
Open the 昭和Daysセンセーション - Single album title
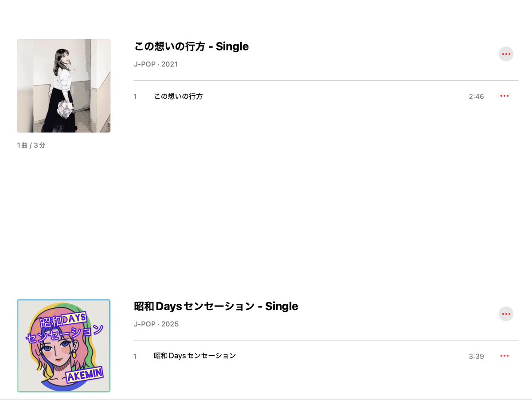coord(216,306)
